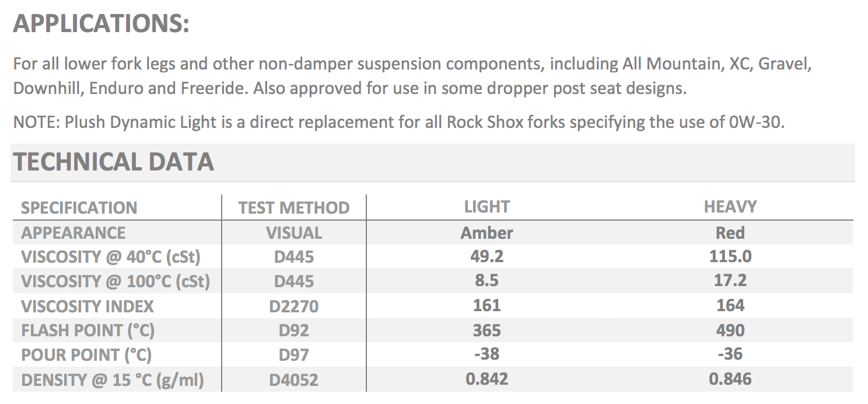The height and width of the screenshot is (404, 868).
Task: Click the D4052 test method cell
Action: pyautogui.click(x=294, y=380)
